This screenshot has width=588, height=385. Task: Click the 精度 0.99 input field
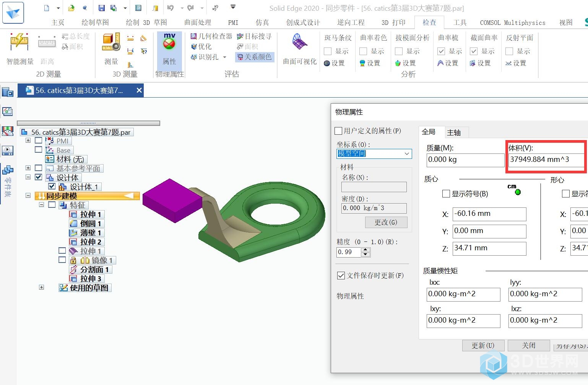[x=349, y=252]
